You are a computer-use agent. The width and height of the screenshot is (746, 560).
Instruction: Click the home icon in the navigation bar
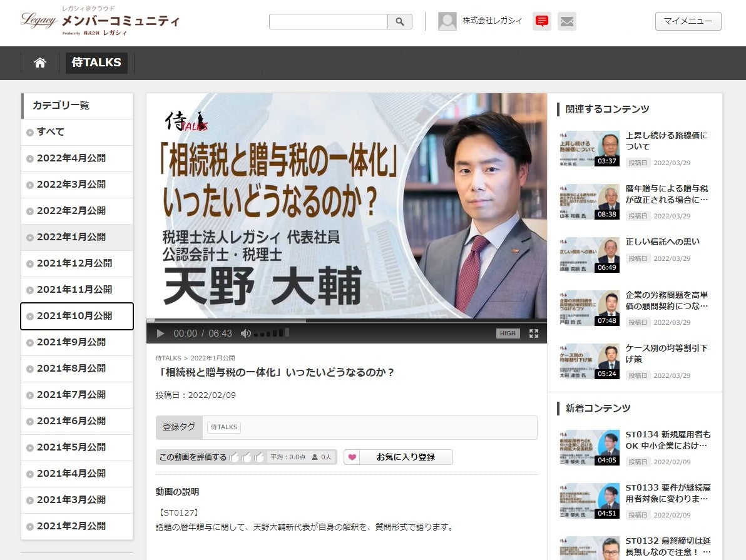click(40, 63)
